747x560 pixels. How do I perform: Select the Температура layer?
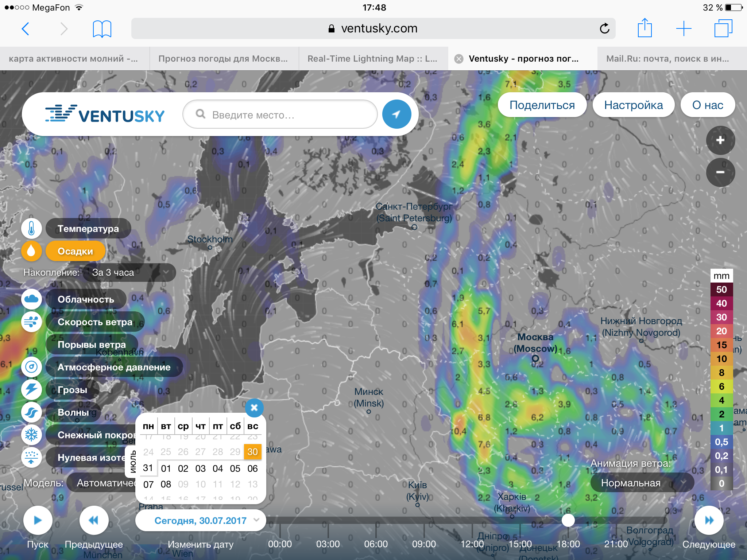88,229
